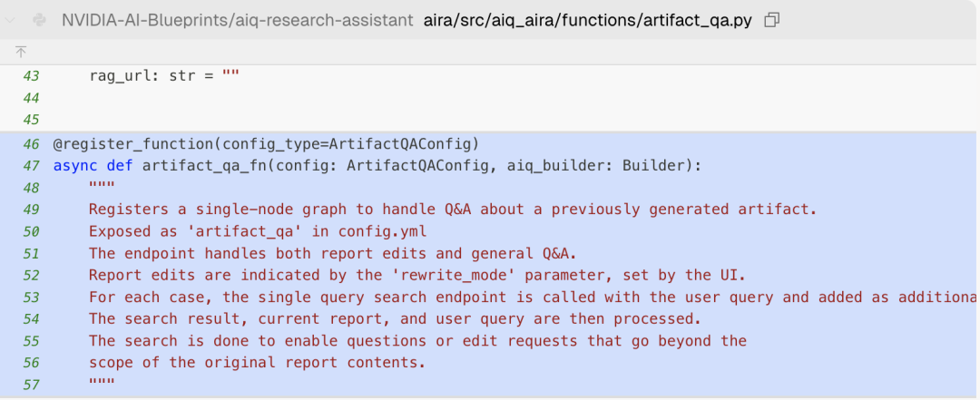Select line number 43
The height and width of the screenshot is (400, 980).
[x=31, y=75]
